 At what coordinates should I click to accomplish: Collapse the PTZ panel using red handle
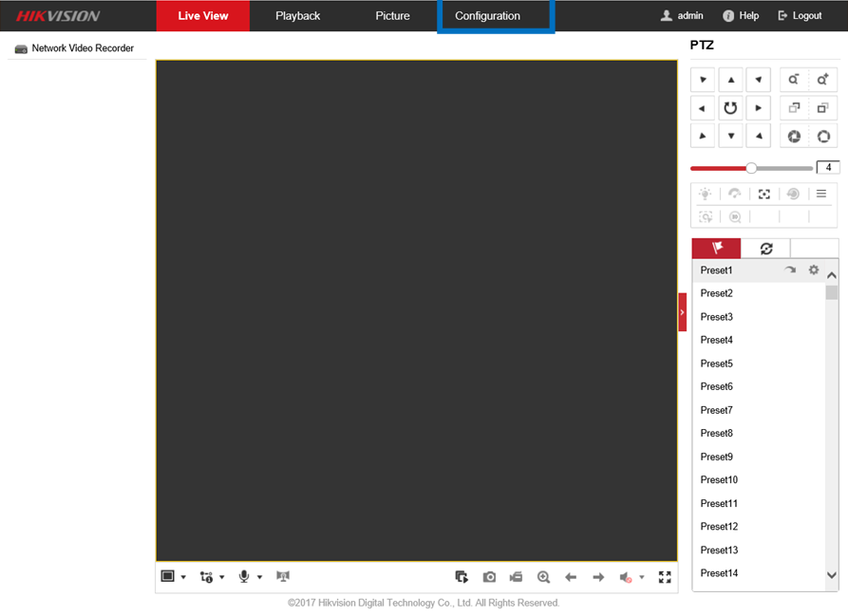[x=682, y=312]
